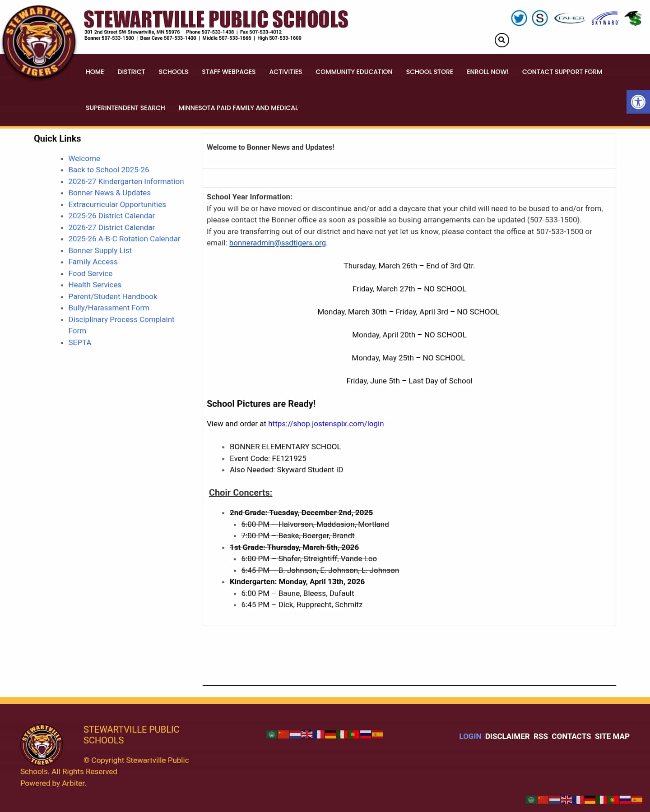Open the Parent/Student Handbook link
The height and width of the screenshot is (812, 650).
113,296
